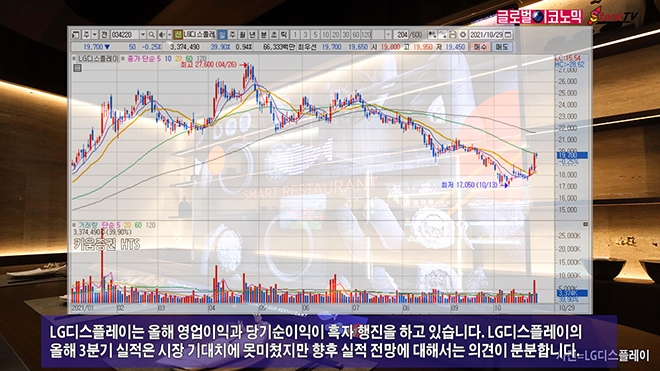This screenshot has width=660, height=371.
Task: Select the 60 interval tab
Action: 356,35
